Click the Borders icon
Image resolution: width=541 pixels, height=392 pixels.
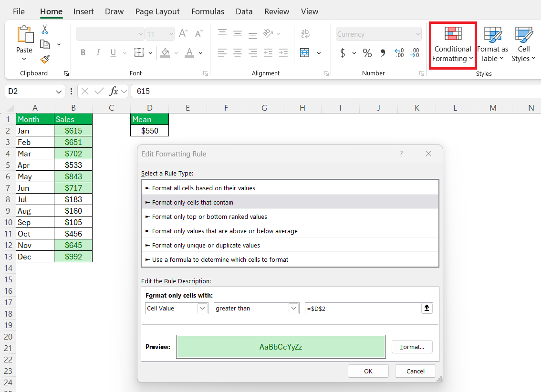139,53
